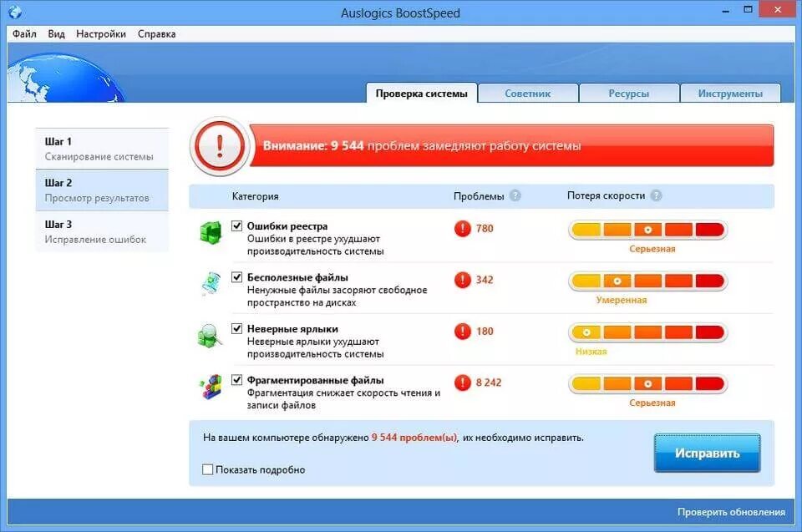The height and width of the screenshot is (532, 802).
Task: Uncheck Неверные ярлыки checkbox
Action: coord(236,328)
